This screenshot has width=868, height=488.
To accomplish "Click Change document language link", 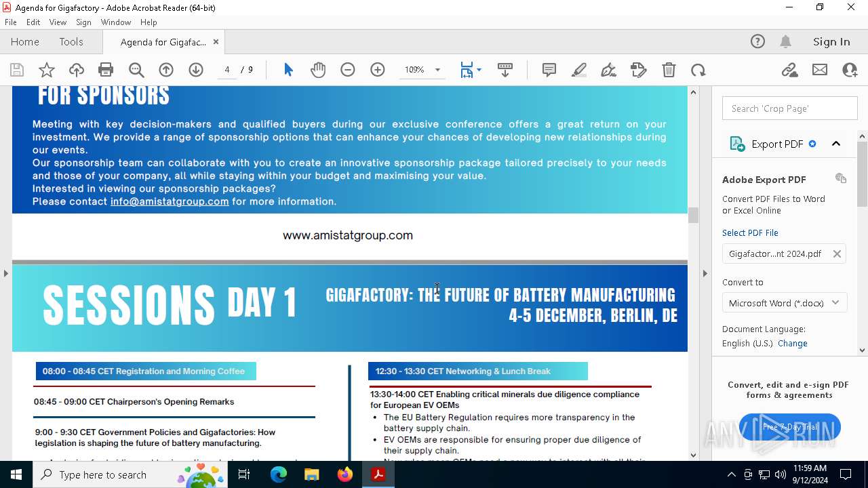I will pyautogui.click(x=793, y=343).
